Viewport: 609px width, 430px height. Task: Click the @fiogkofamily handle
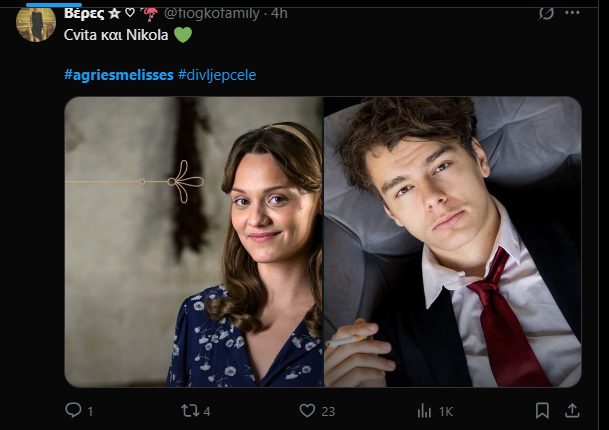tap(214, 13)
